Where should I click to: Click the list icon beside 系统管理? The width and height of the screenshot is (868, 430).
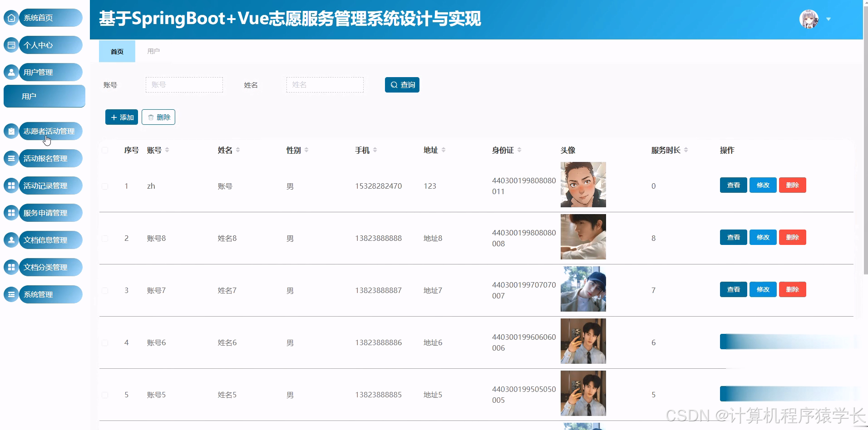[11, 294]
